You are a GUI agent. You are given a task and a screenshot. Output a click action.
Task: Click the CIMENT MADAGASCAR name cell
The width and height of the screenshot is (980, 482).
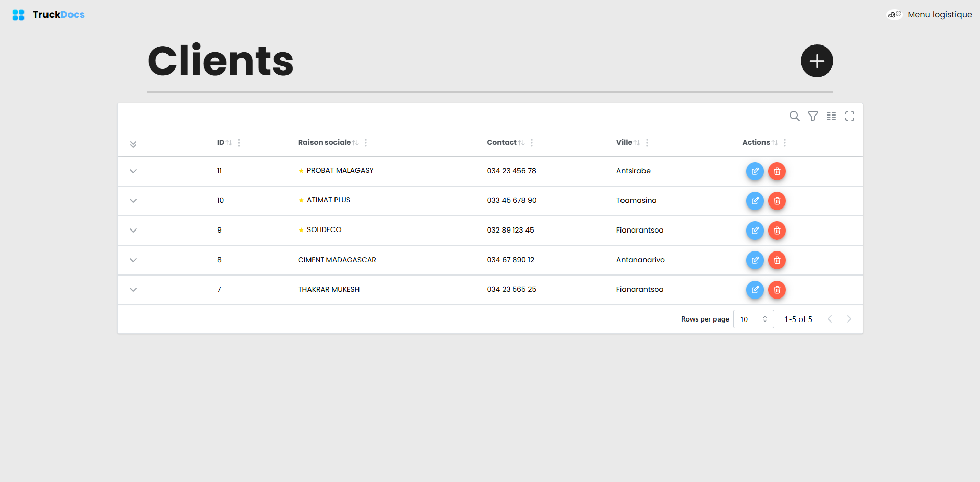(337, 260)
